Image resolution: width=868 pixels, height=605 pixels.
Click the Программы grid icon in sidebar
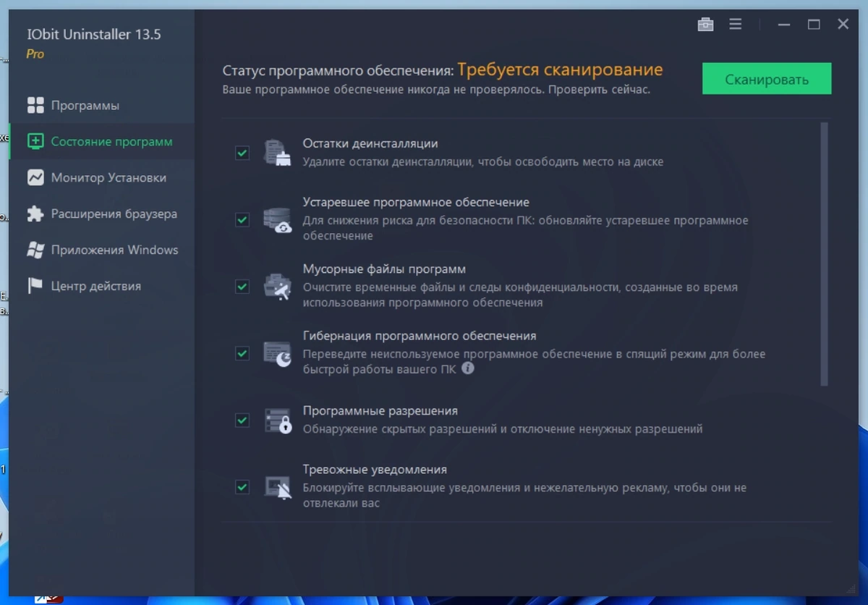pos(35,106)
